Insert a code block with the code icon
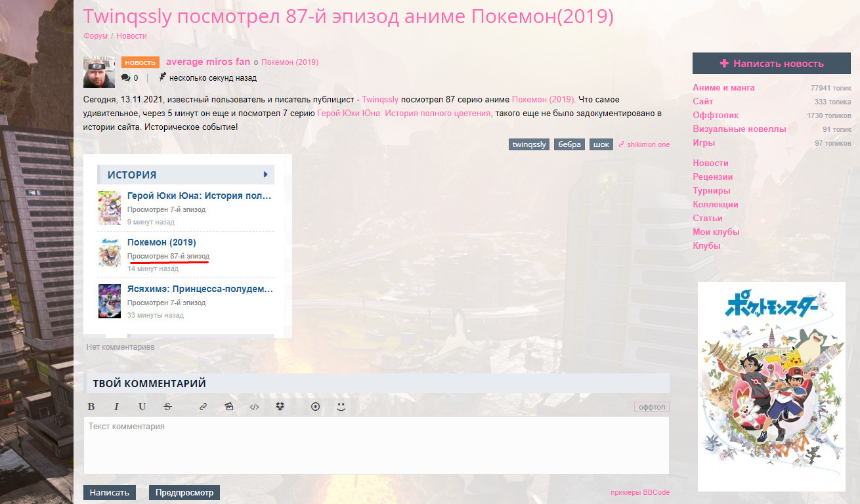Image resolution: width=860 pixels, height=504 pixels. (254, 407)
